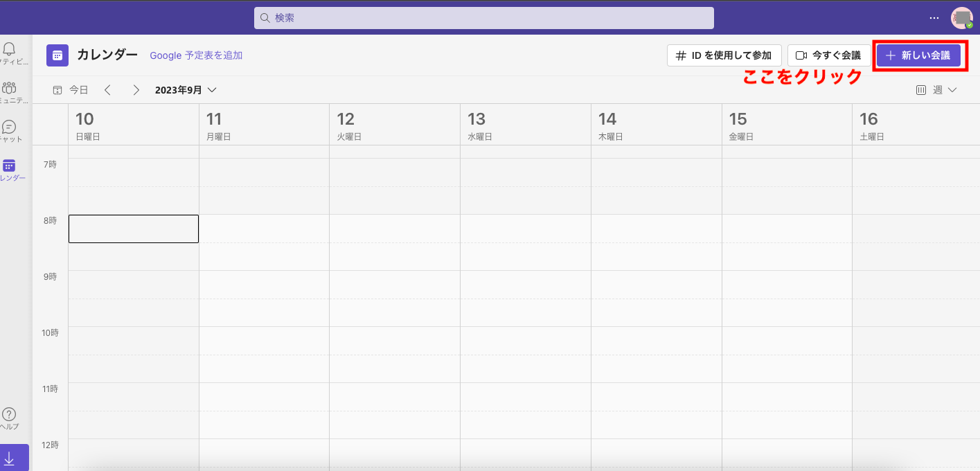This screenshot has height=471, width=980.
Task: Open the Help question mark icon
Action: 9,415
